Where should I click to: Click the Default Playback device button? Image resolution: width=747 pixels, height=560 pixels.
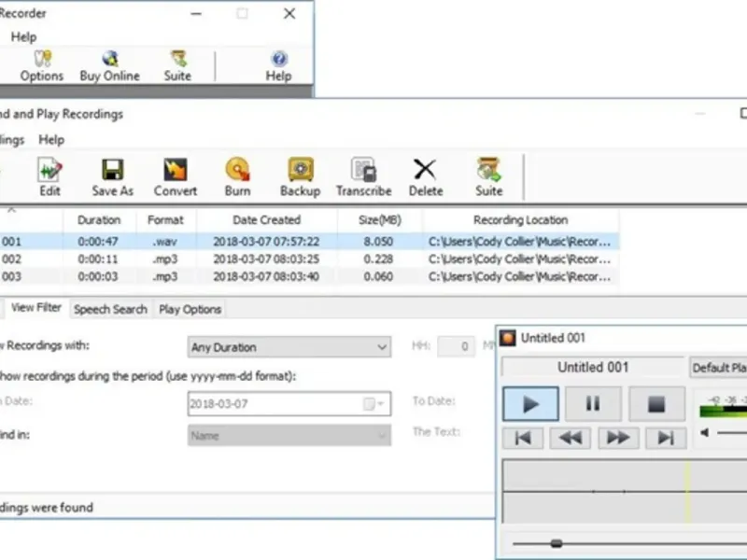(718, 368)
